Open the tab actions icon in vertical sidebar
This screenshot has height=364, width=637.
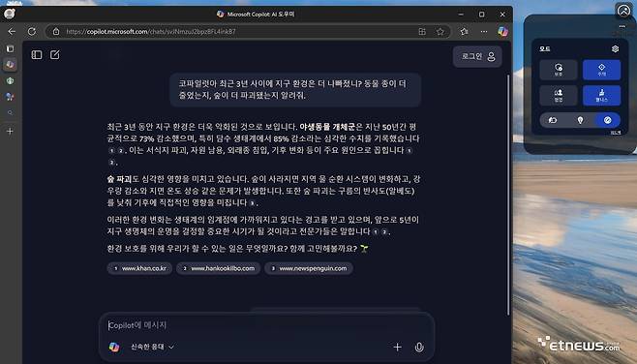pyautogui.click(x=10, y=48)
